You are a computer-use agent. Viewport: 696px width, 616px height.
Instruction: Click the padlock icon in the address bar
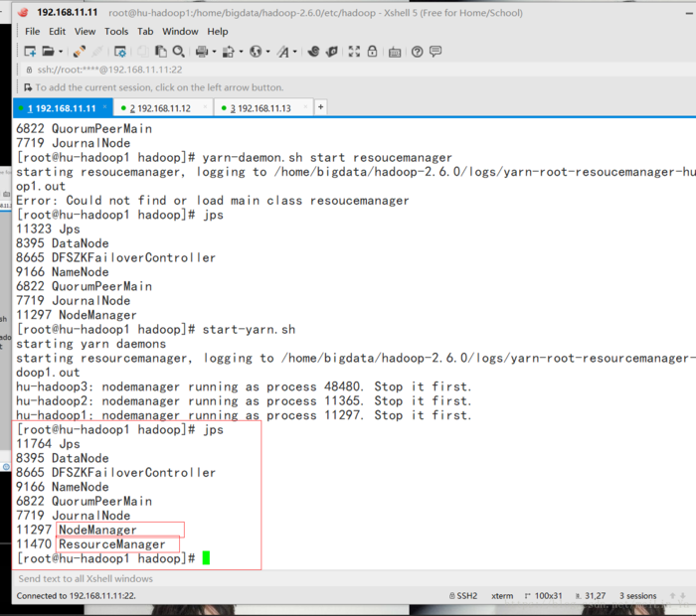coord(29,70)
